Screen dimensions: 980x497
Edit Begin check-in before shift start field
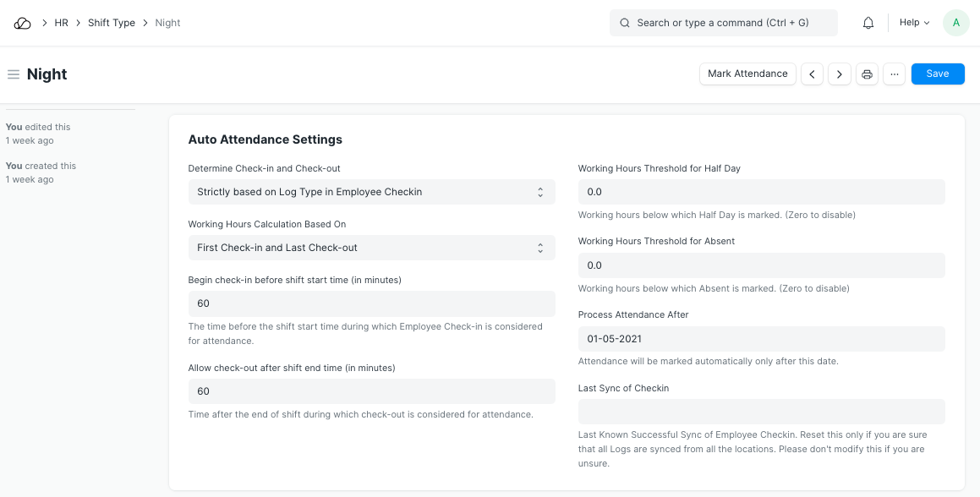click(x=371, y=303)
